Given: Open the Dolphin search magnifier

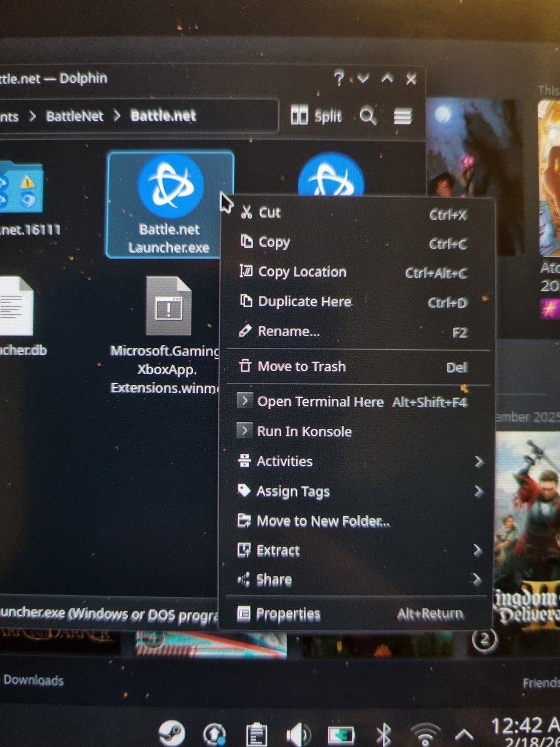Looking at the screenshot, I should click(x=368, y=116).
